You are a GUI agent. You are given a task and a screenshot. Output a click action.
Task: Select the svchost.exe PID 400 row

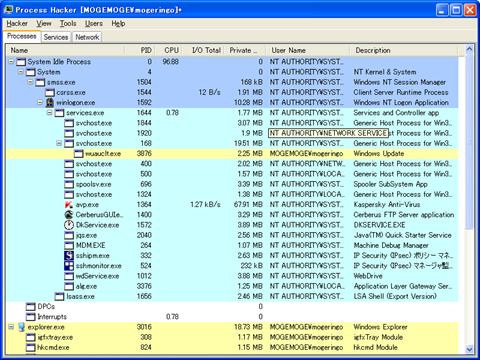232,164
